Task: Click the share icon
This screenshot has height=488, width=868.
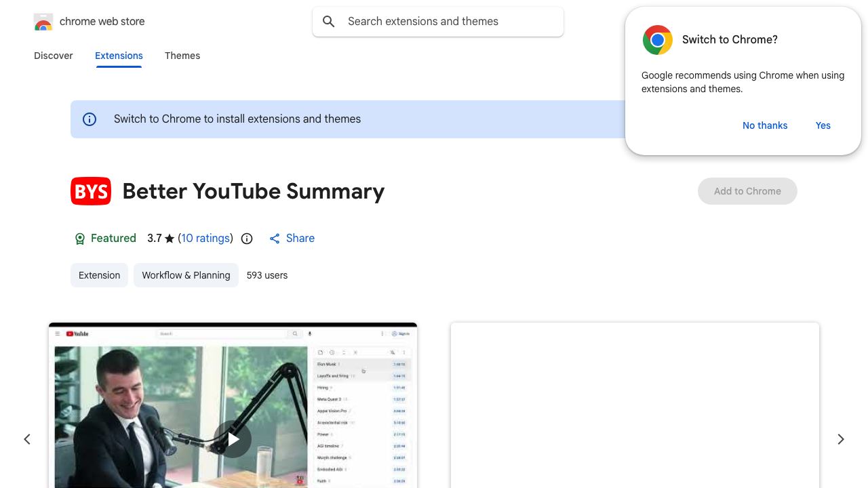Action: tap(275, 239)
